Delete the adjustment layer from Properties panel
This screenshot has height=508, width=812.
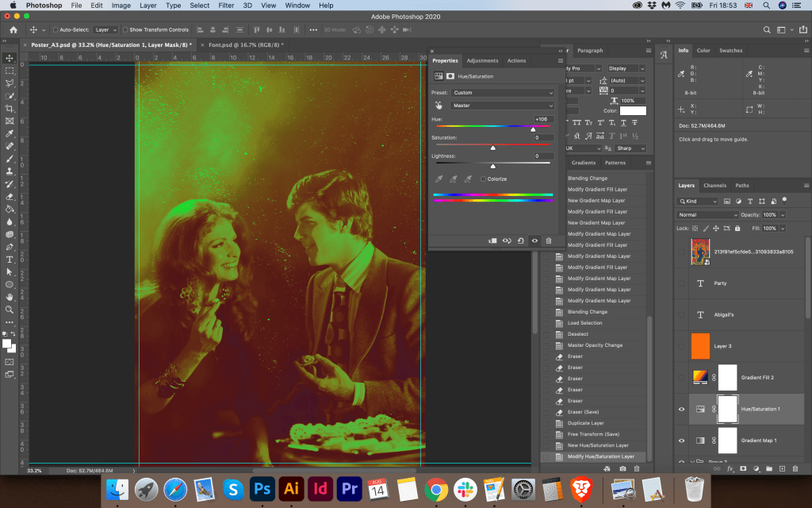pos(548,240)
